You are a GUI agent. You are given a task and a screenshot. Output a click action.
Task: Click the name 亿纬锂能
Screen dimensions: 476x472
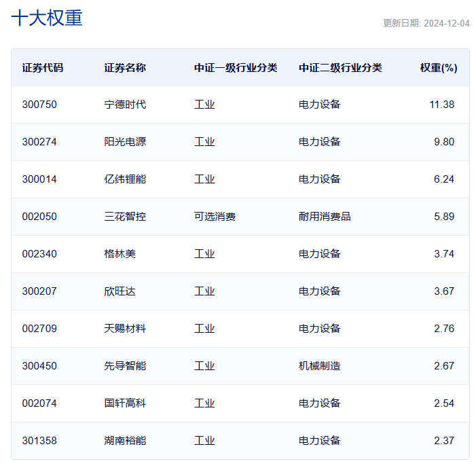tap(125, 179)
